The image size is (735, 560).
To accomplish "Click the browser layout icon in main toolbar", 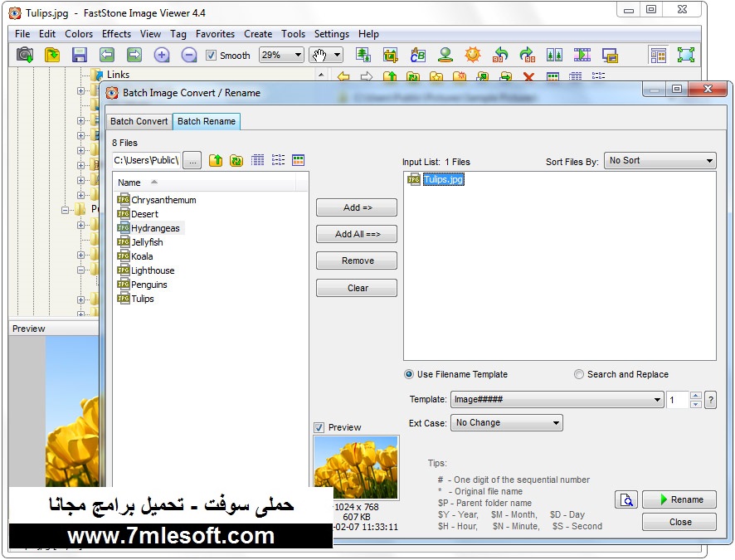I will [658, 55].
